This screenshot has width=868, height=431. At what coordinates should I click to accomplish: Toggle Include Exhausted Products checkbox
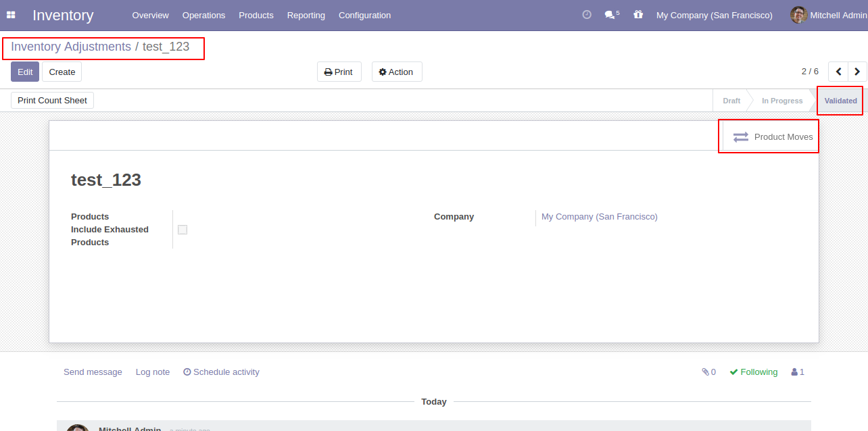pos(183,230)
